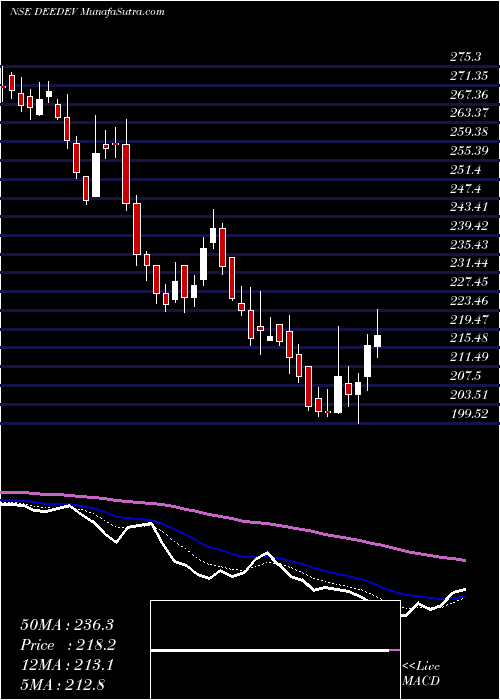This screenshot has width=500, height=700.
Task: Select the 247.4 price label
Action: tap(465, 188)
